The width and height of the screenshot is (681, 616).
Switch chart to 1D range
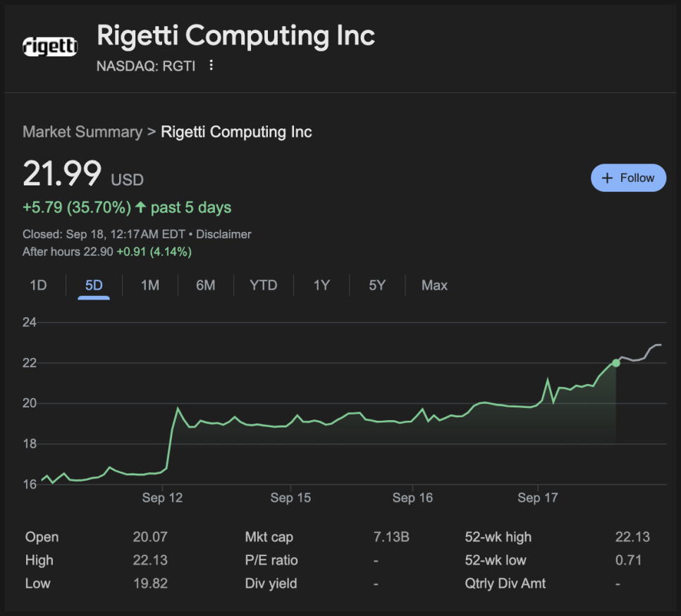click(x=38, y=285)
